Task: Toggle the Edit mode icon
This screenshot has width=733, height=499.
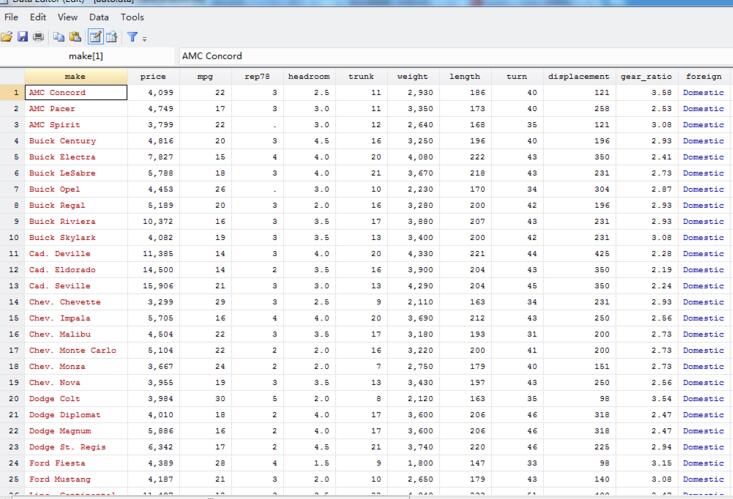Action: click(95, 37)
